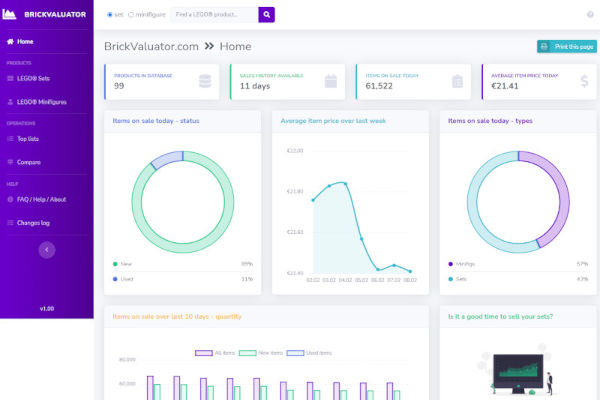Click the Home house icon in sidebar
The width and height of the screenshot is (600, 400).
tap(10, 41)
